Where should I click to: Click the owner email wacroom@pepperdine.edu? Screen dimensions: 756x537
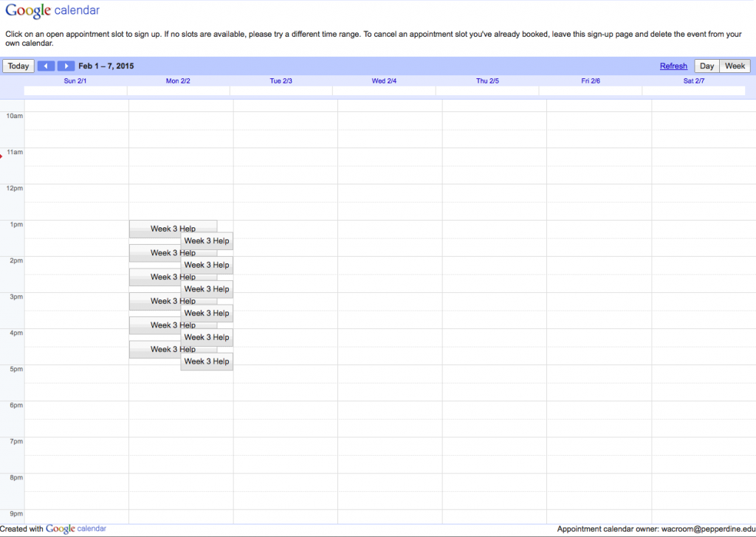[708, 529]
